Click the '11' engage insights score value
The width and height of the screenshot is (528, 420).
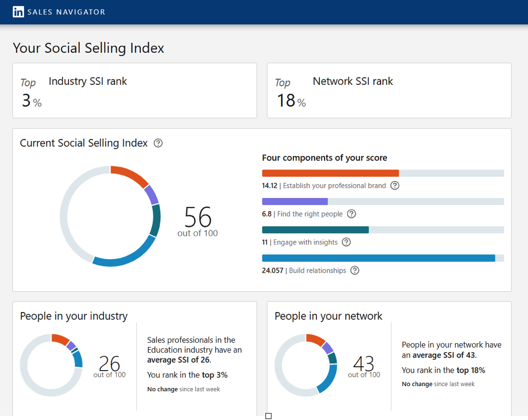(x=264, y=242)
